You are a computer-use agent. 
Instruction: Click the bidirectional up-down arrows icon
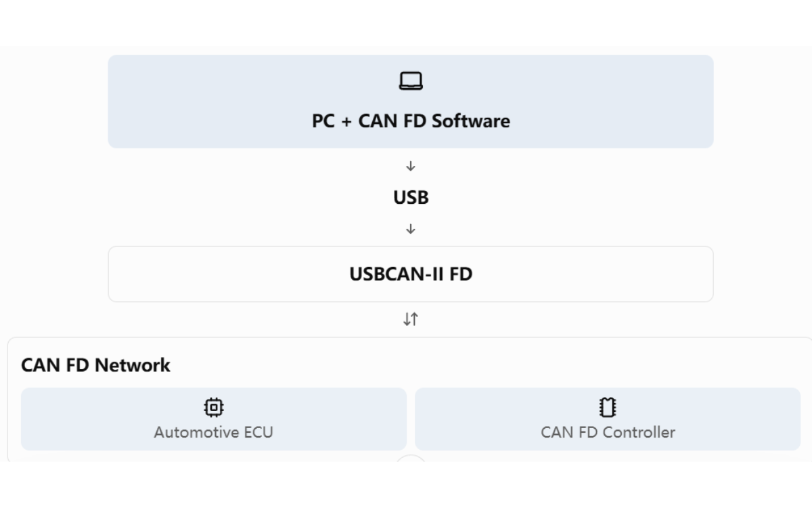[x=411, y=319]
